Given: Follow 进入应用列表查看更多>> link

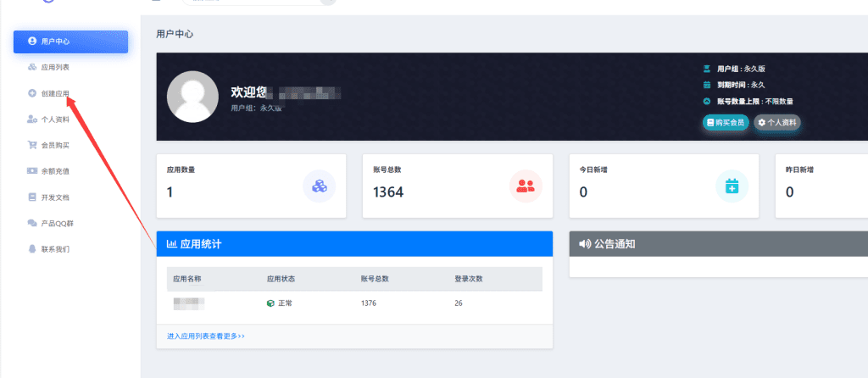Looking at the screenshot, I should point(206,336).
